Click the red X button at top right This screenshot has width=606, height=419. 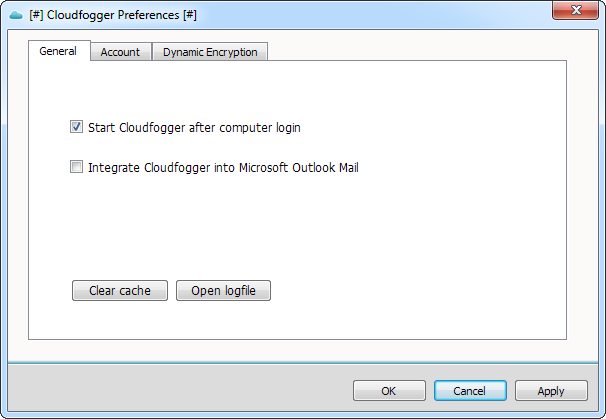click(x=575, y=10)
